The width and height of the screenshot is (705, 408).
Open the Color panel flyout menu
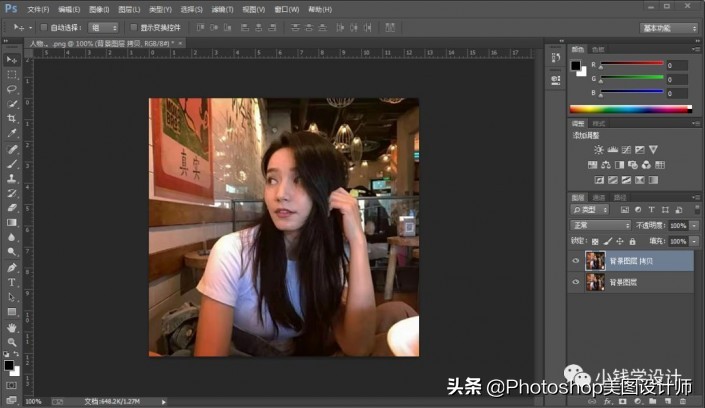[696, 49]
